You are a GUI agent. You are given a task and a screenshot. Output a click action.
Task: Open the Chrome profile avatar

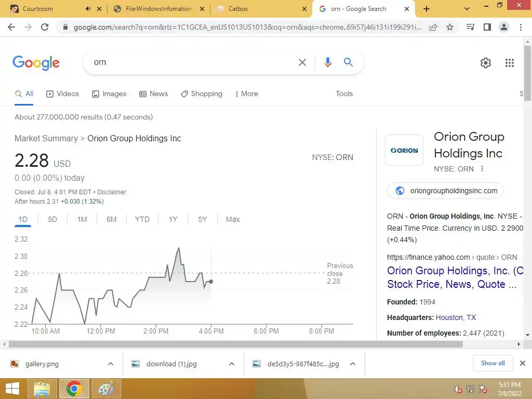pos(504,27)
